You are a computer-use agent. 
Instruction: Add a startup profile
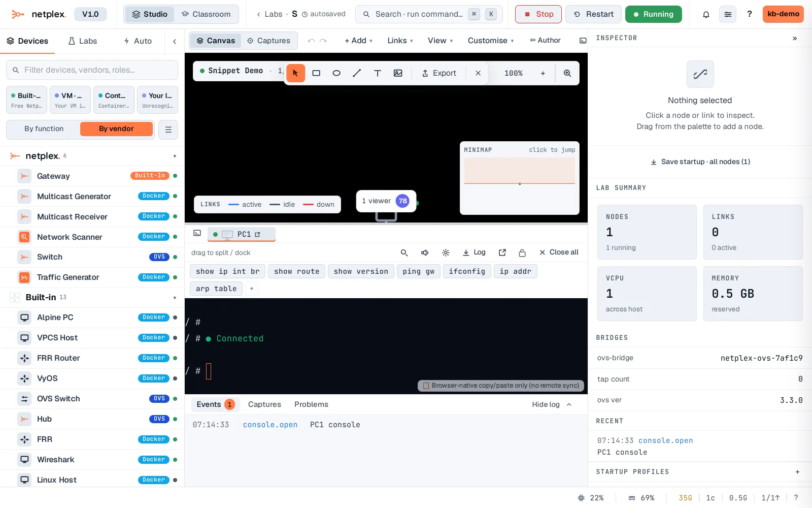pyautogui.click(x=797, y=472)
